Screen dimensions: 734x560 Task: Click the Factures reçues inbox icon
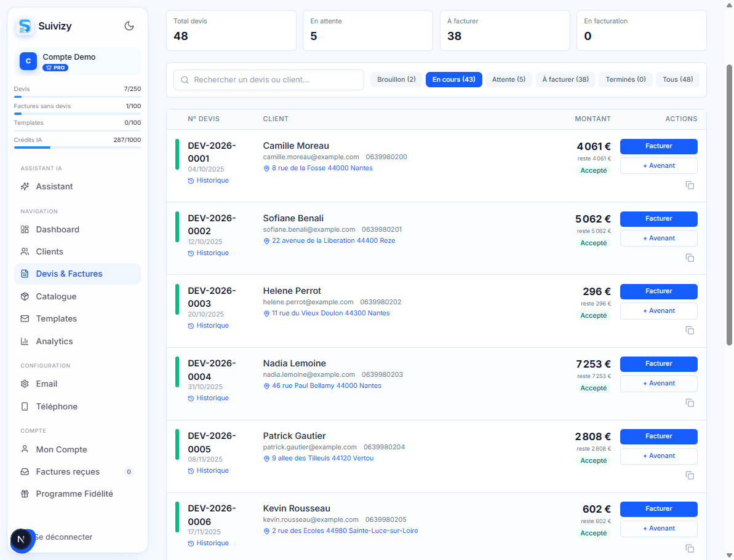pyautogui.click(x=25, y=471)
